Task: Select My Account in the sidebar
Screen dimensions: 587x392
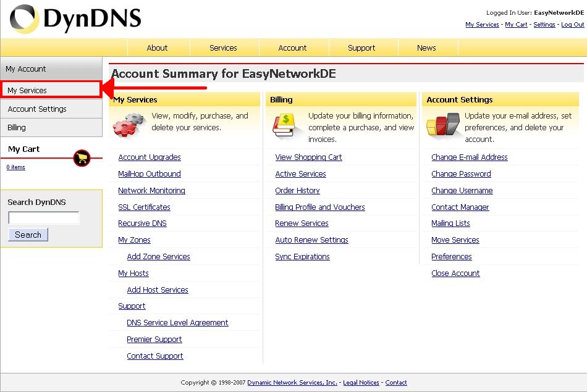Action: [x=51, y=69]
